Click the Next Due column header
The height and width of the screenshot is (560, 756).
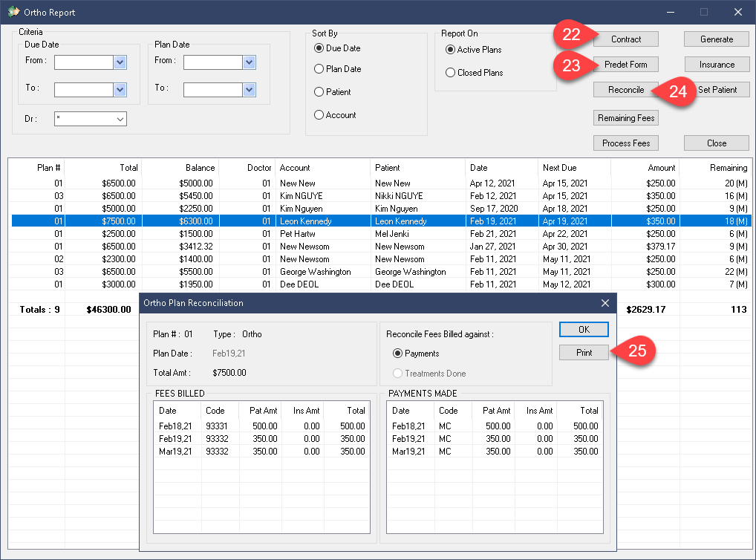point(574,168)
